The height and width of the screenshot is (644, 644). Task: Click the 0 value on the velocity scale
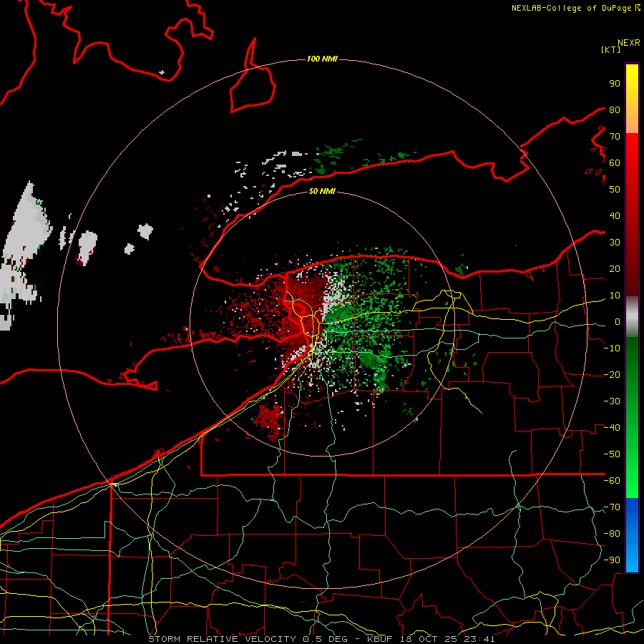point(618,321)
